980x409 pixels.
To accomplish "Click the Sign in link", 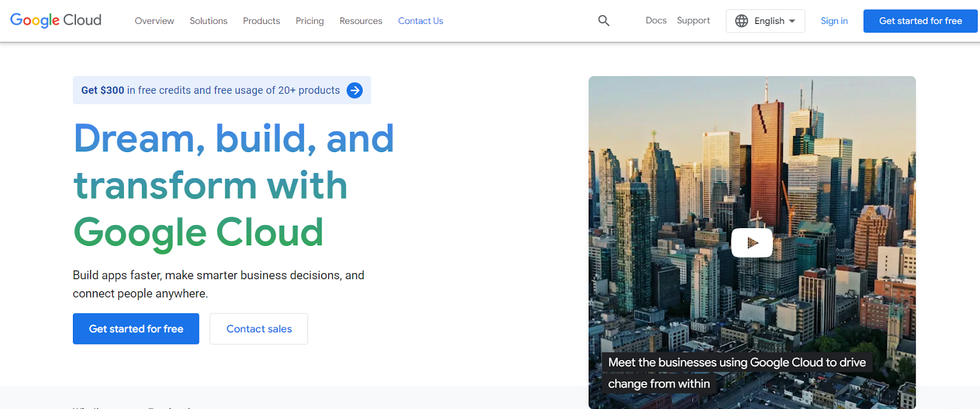I will pyautogui.click(x=834, y=21).
